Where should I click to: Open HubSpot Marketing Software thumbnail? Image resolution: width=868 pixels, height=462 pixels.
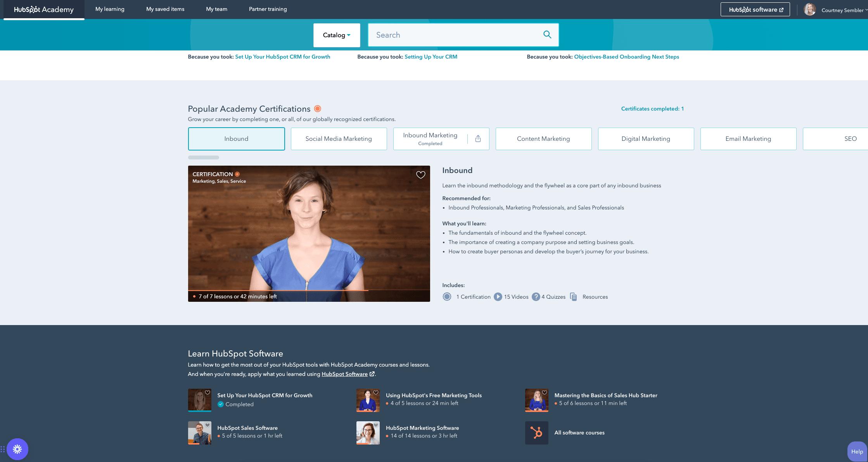coord(368,433)
